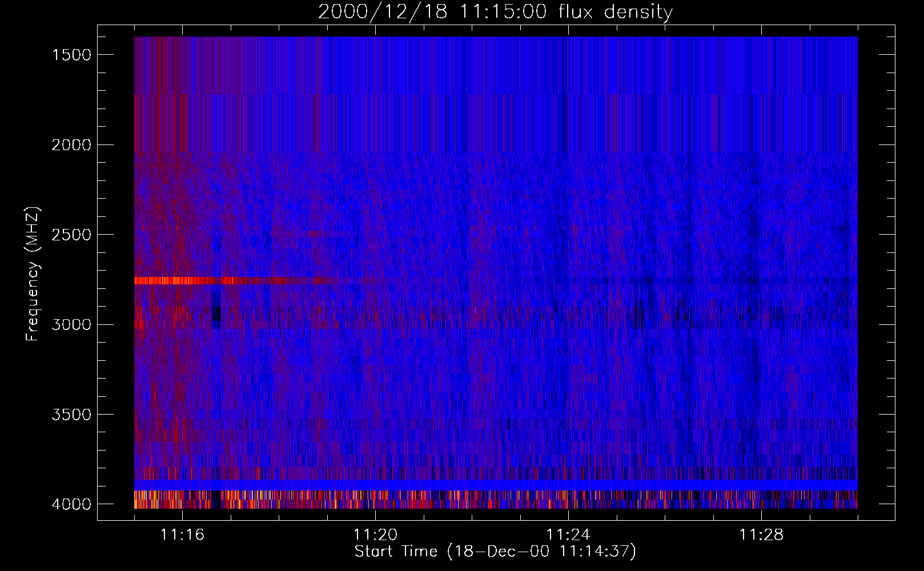Click the 11:24 time tick label
This screenshot has width=924, height=571.
point(568,535)
